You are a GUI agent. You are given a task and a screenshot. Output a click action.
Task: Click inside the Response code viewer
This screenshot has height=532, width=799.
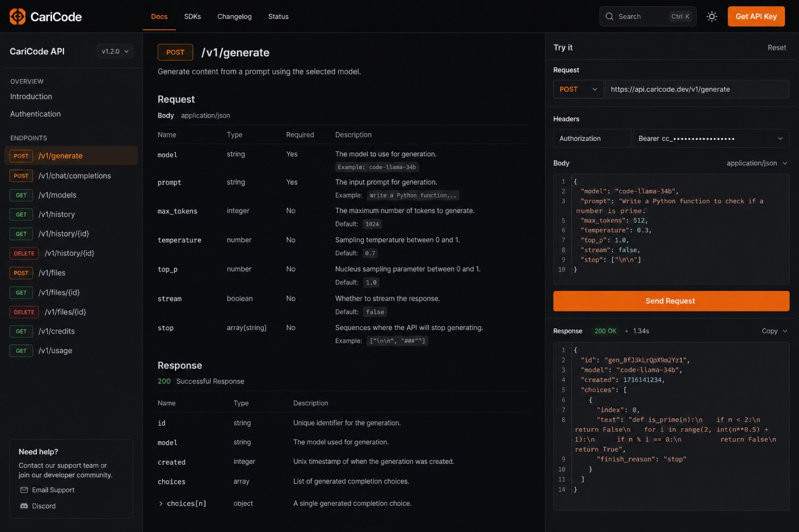[x=671, y=426]
